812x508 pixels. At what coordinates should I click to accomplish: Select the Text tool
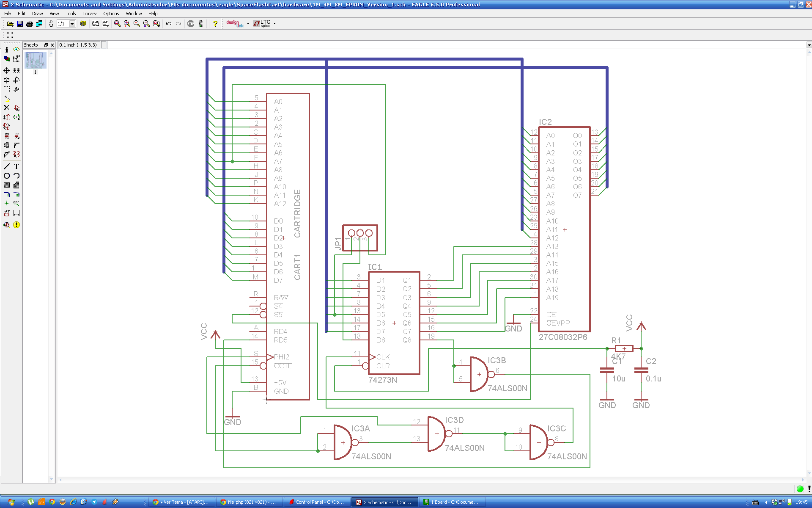[16, 166]
